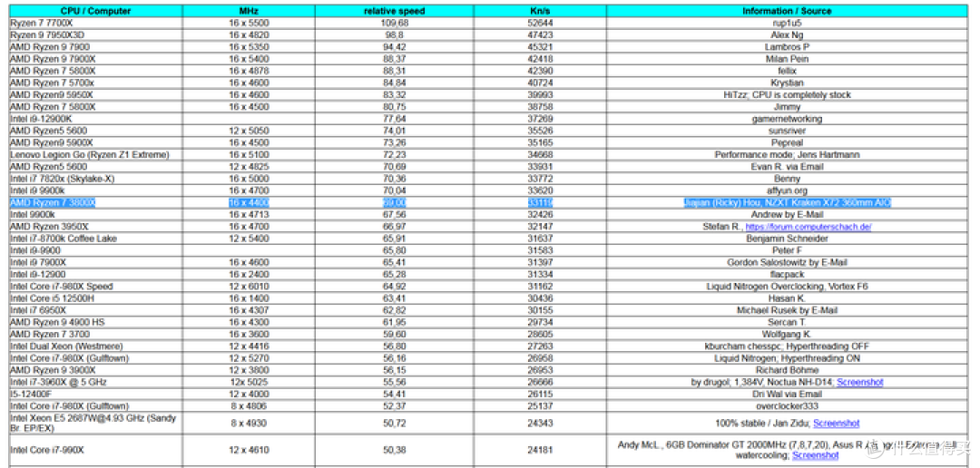Click the MHz value 12 x 6010
The height and width of the screenshot is (468, 980).
pos(248,287)
